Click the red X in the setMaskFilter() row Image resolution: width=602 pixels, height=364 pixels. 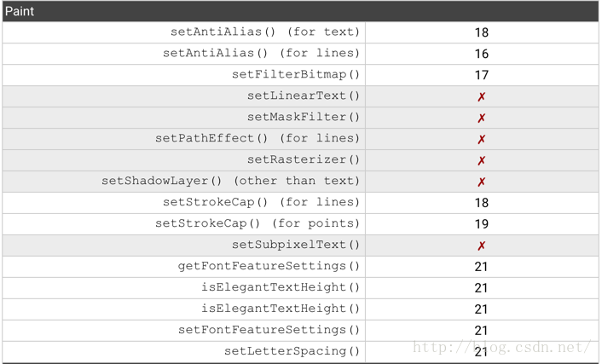[482, 118]
